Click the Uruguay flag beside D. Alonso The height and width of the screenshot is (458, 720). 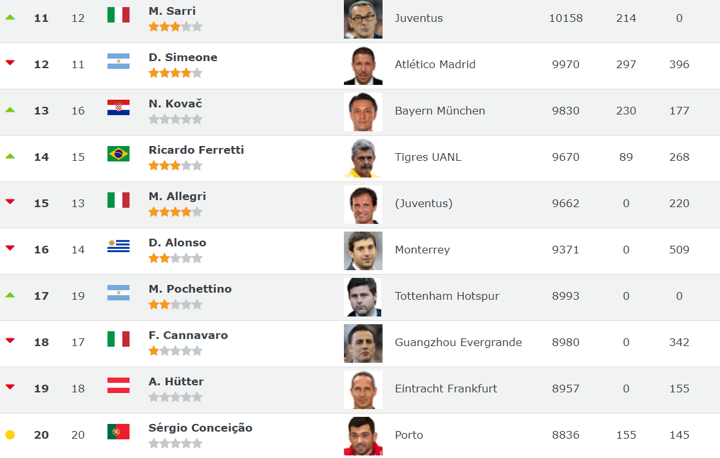click(x=118, y=246)
